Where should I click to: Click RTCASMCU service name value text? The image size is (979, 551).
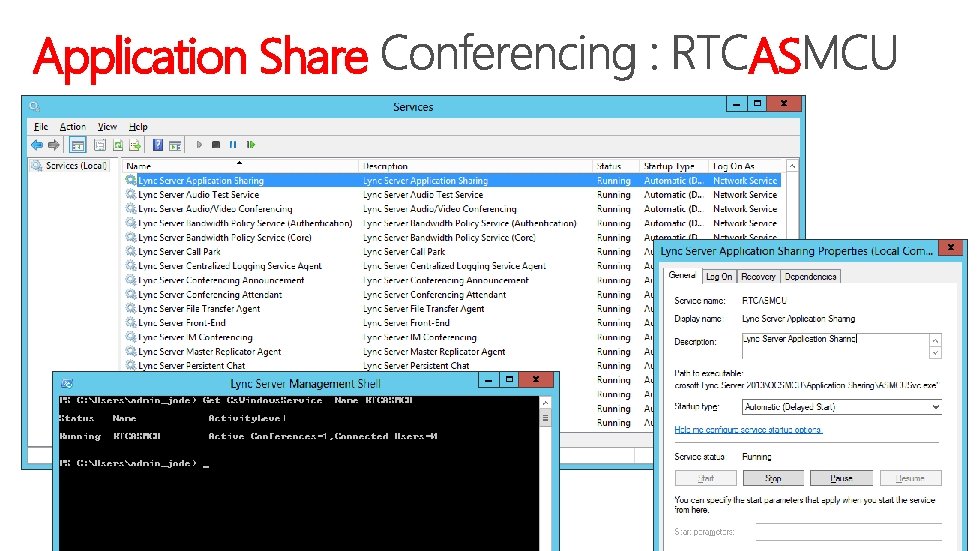764,301
